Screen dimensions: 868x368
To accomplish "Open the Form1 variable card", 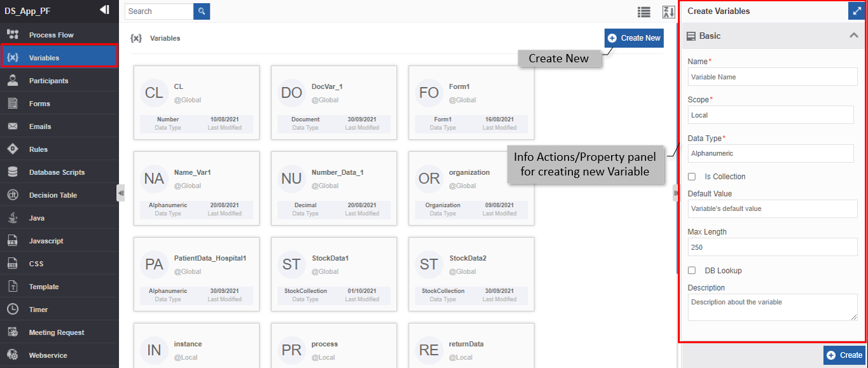I will 471,102.
